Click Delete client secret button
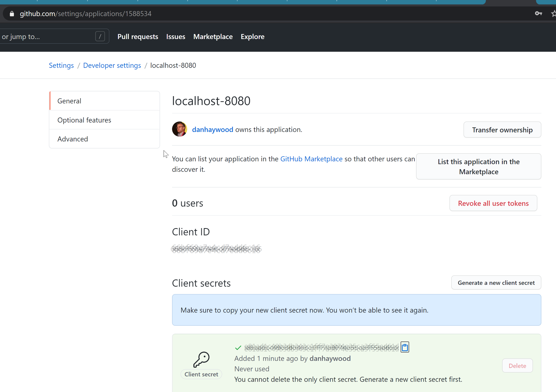This screenshot has width=556, height=392. [x=517, y=365]
